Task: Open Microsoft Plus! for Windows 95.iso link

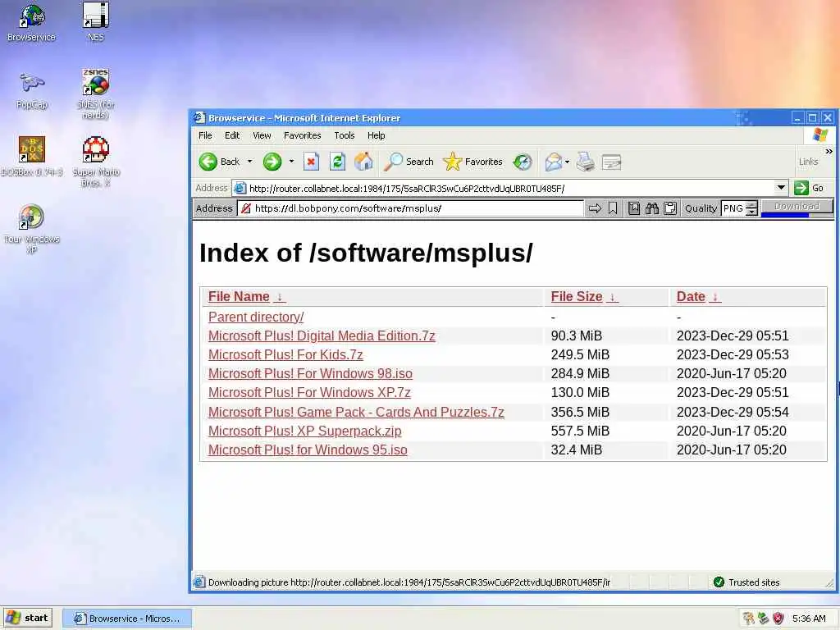Action: point(308,450)
